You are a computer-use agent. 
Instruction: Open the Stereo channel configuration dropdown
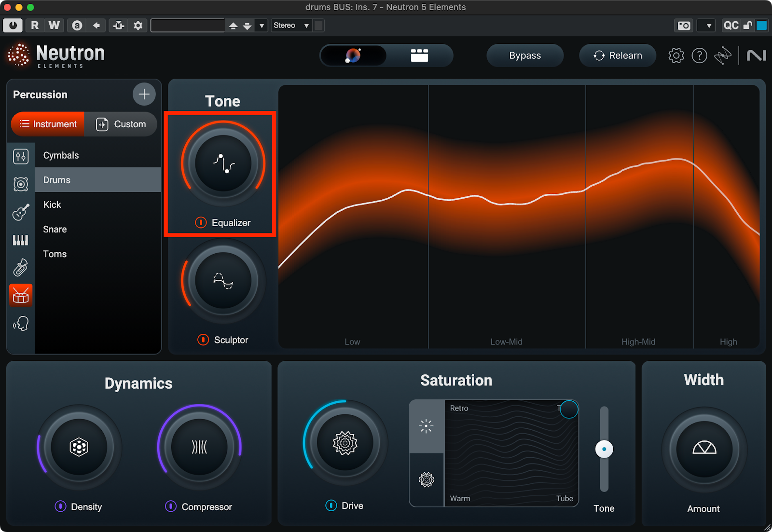[x=291, y=26]
